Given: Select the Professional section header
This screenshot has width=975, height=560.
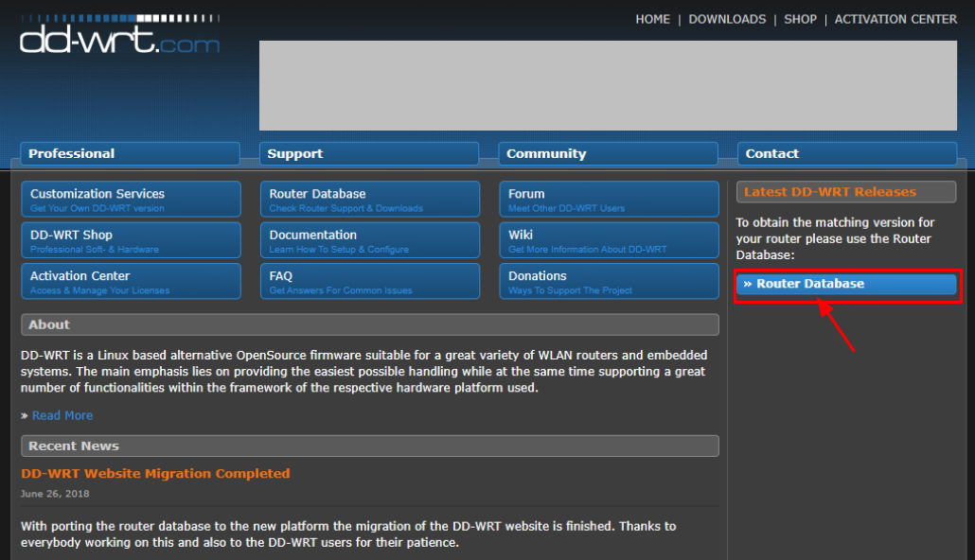Looking at the screenshot, I should 130,153.
